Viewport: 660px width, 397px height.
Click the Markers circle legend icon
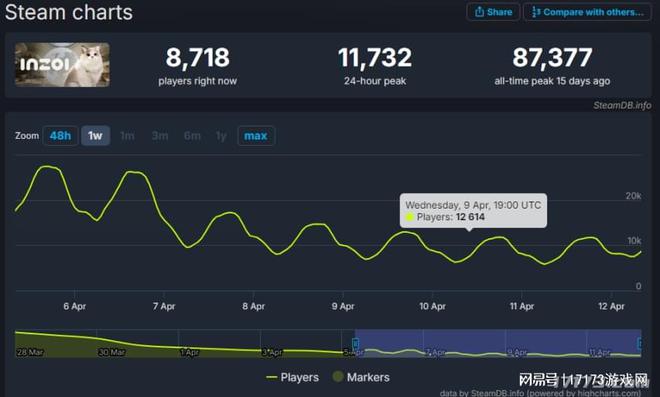338,377
